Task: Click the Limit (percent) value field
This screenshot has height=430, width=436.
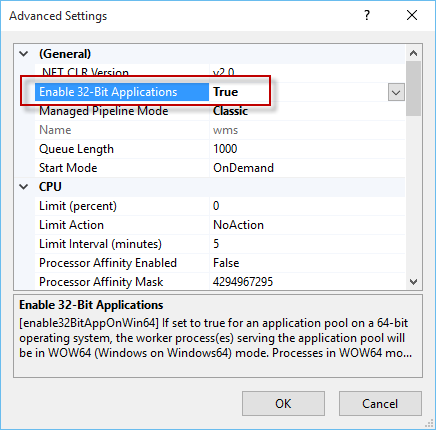Action: [x=307, y=206]
